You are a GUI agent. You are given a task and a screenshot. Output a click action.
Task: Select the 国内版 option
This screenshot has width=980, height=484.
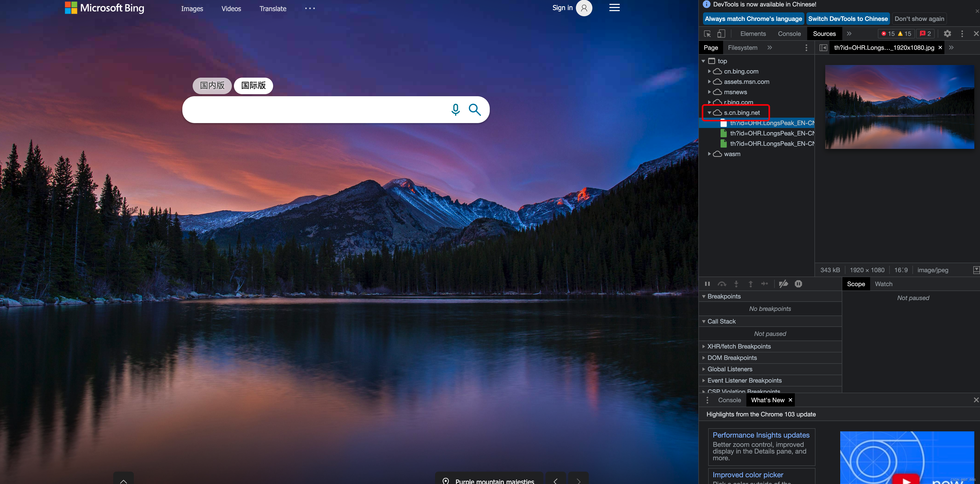coord(212,86)
